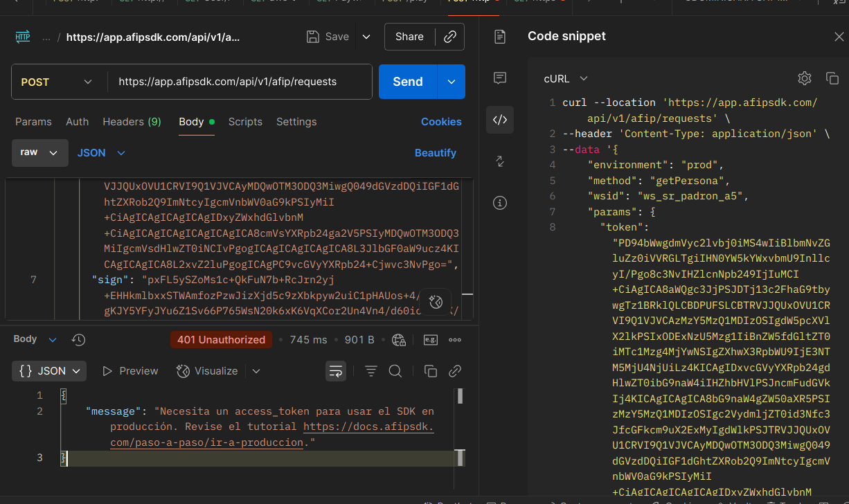The image size is (849, 504).
Task: Open response history clock icon
Action: (79, 339)
